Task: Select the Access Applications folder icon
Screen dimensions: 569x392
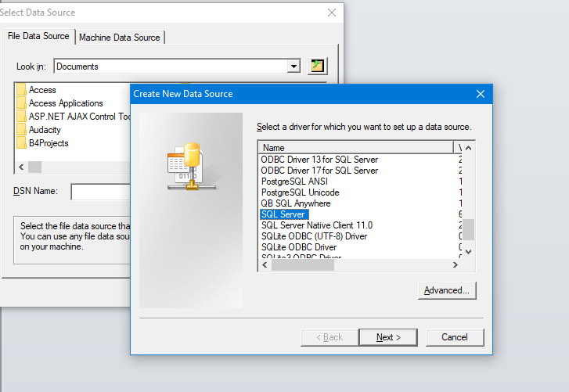Action: pos(21,103)
